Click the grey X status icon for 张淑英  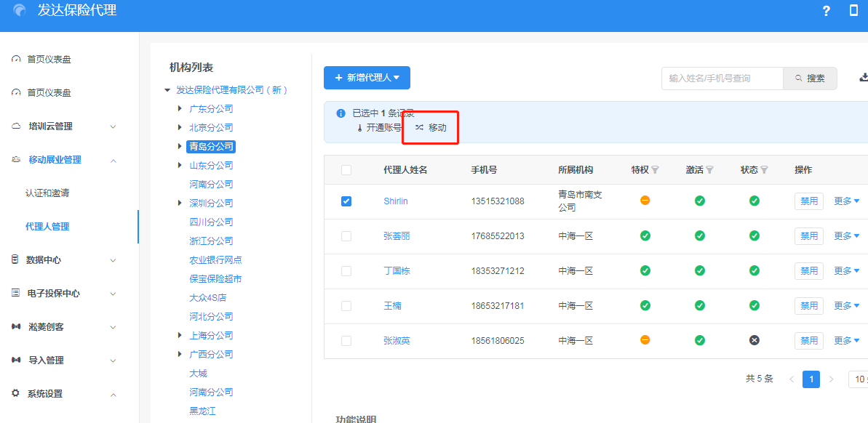point(754,340)
